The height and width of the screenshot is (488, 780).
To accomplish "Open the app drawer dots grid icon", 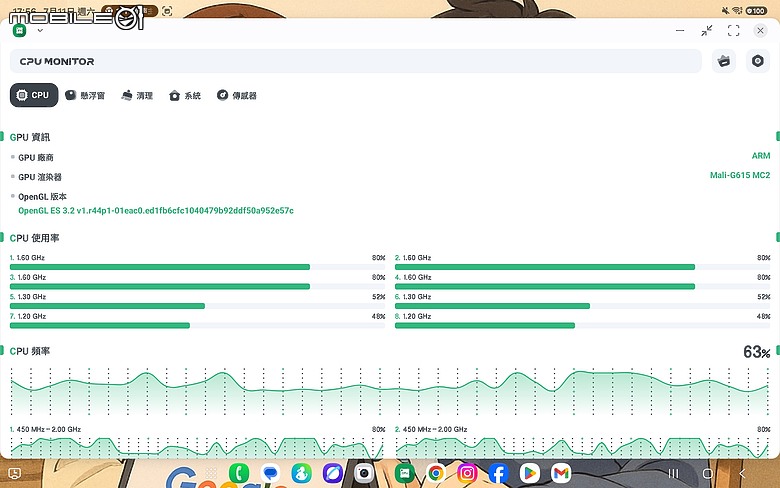I will click(x=211, y=473).
